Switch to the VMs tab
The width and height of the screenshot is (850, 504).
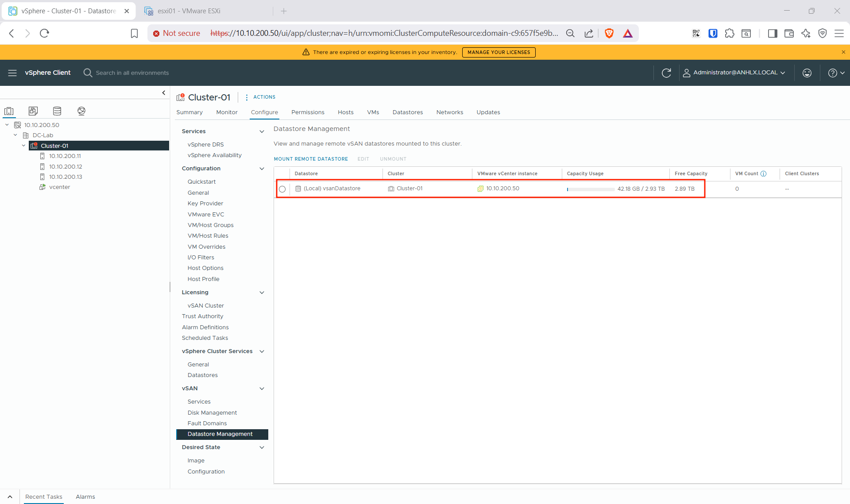point(373,112)
